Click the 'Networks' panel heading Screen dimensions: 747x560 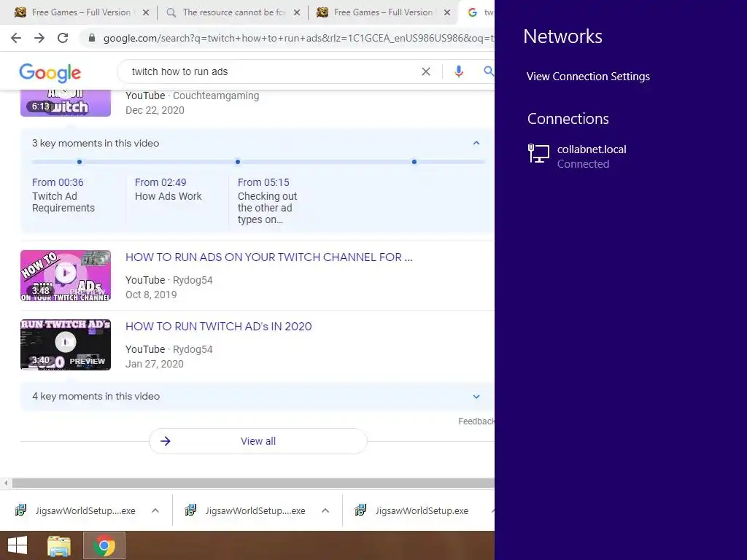coord(562,36)
